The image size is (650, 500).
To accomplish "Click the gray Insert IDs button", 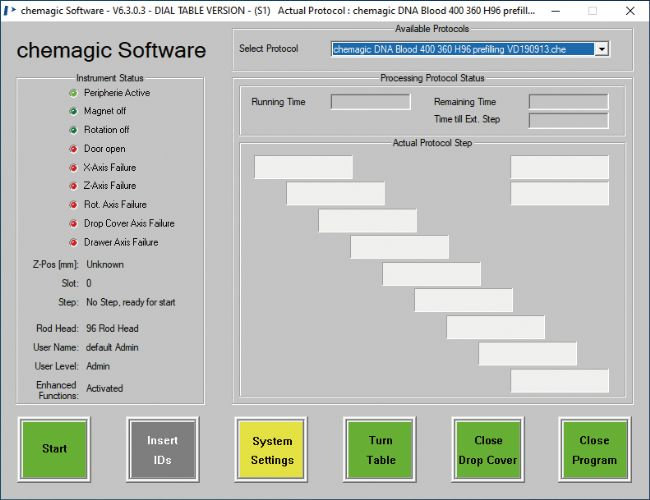I will point(162,449).
